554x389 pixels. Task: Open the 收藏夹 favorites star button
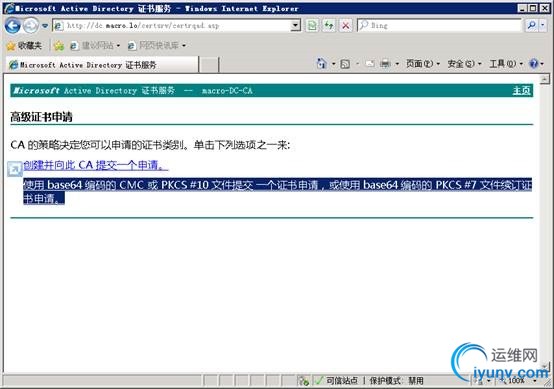pos(24,46)
